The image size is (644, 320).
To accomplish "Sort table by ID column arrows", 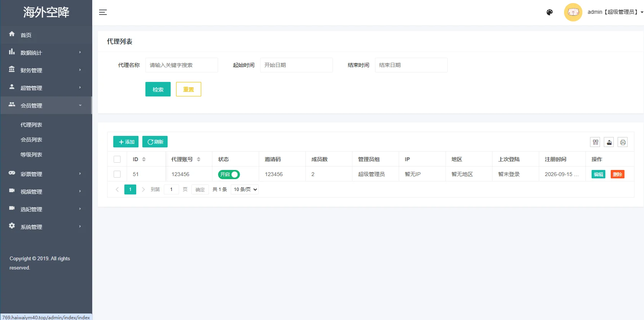I will pos(144,159).
